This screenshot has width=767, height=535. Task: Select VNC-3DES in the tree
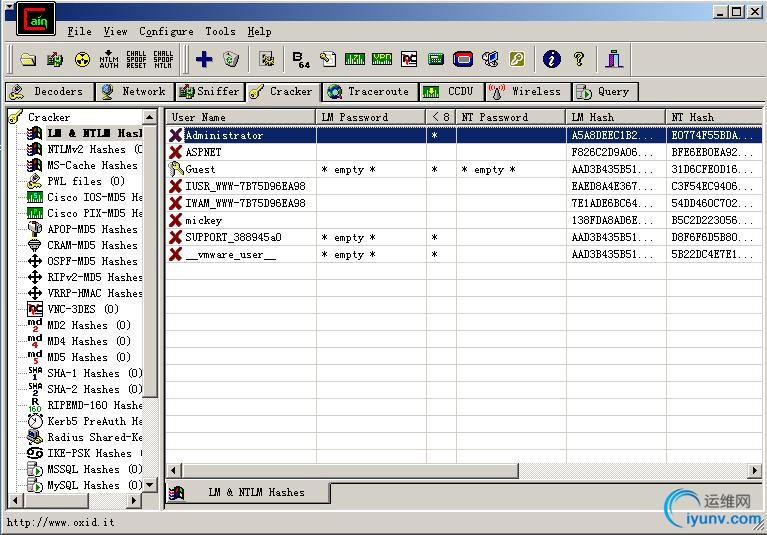tap(83, 309)
